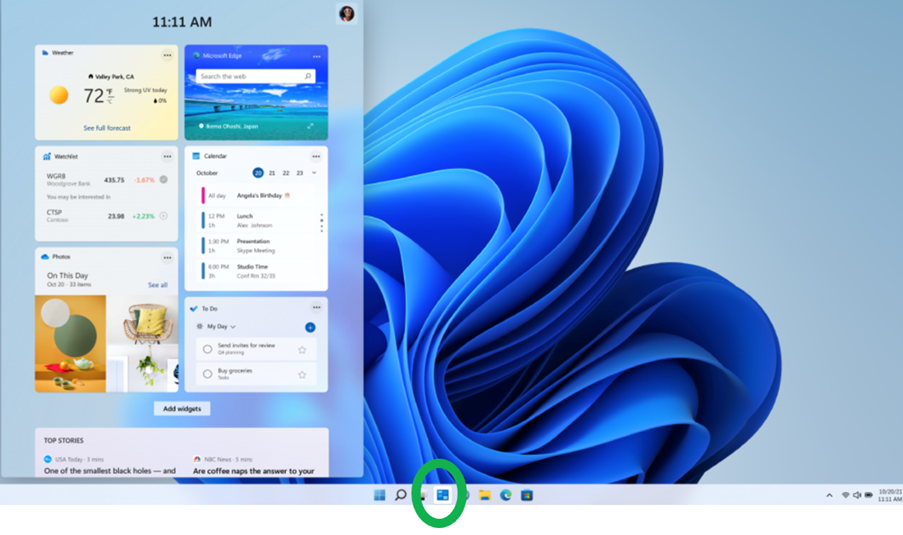The height and width of the screenshot is (535, 903).
Task: Open To Do widget more options
Action: [x=316, y=308]
